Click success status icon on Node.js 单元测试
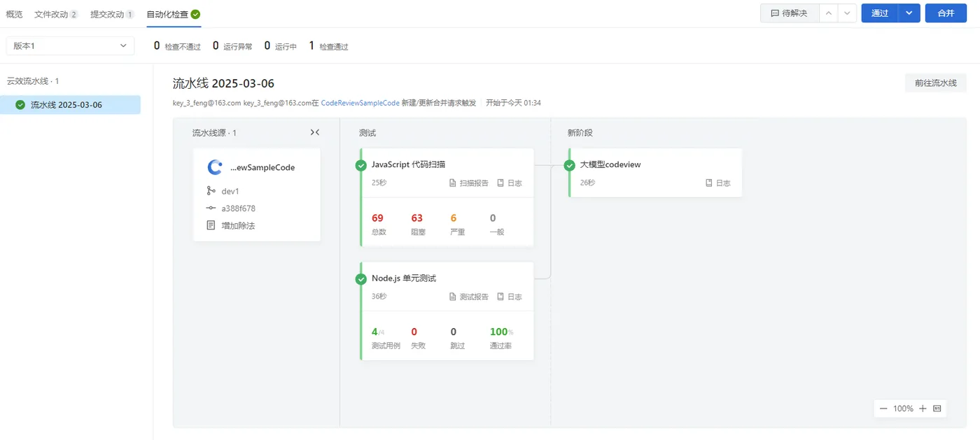This screenshot has width=980, height=440. (360, 278)
